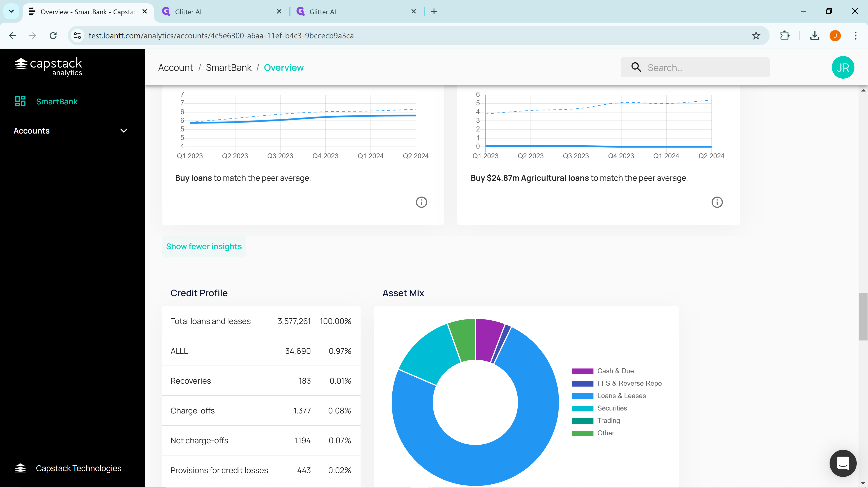Click the Capstack analytics logo
This screenshot has width=868, height=488.
pyautogui.click(x=48, y=66)
